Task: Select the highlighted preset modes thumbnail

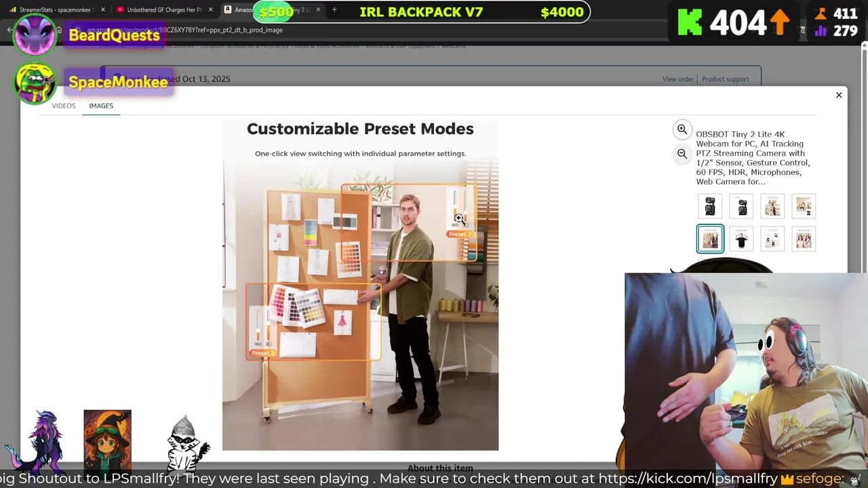Action: (710, 239)
